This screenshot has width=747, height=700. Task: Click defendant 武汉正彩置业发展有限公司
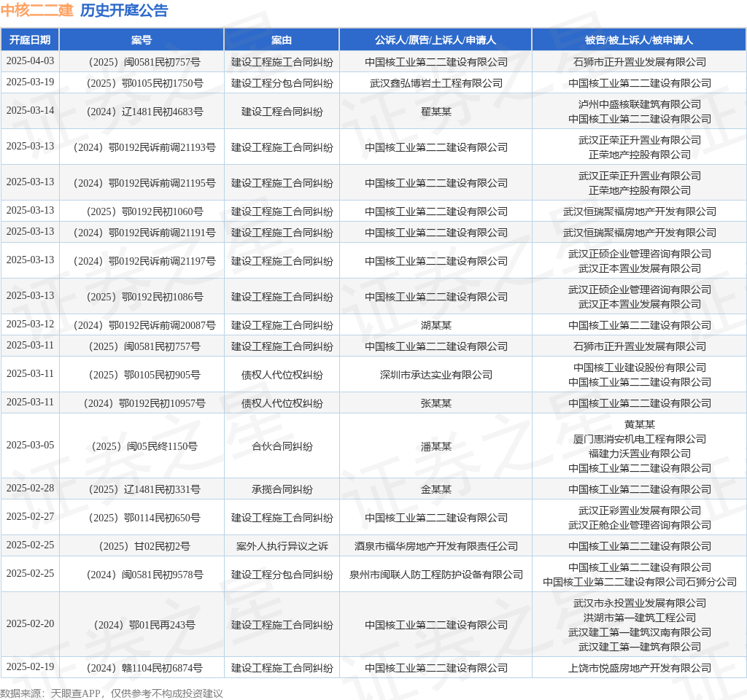pos(639,510)
